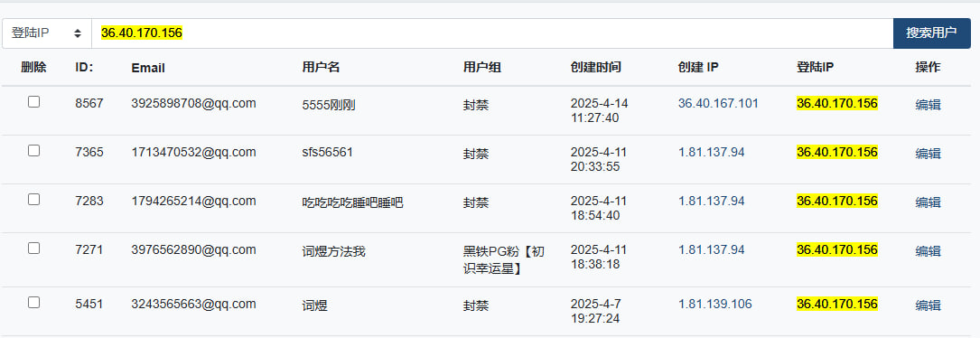
Task: Click the 搜索用户 button
Action: [x=932, y=33]
